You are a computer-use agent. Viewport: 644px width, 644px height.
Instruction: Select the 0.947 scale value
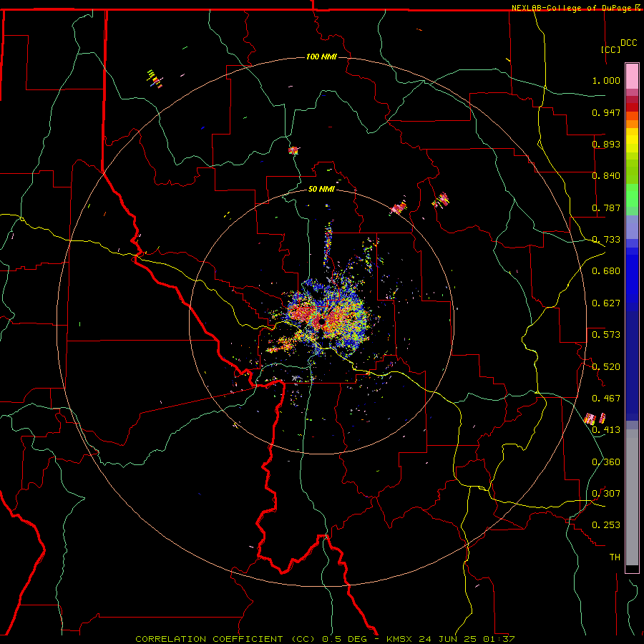(x=606, y=112)
